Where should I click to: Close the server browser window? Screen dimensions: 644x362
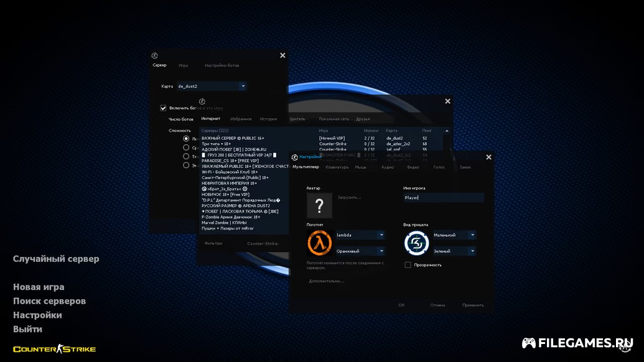click(x=447, y=101)
